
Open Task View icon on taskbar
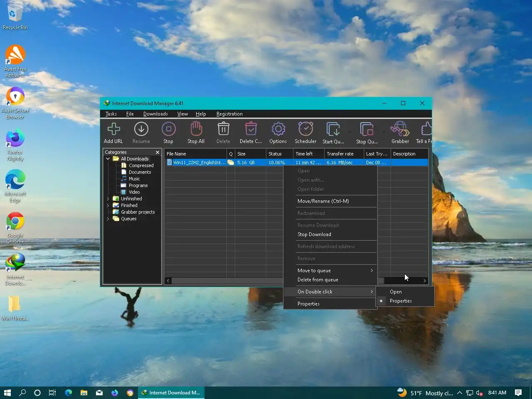pyautogui.click(x=52, y=392)
